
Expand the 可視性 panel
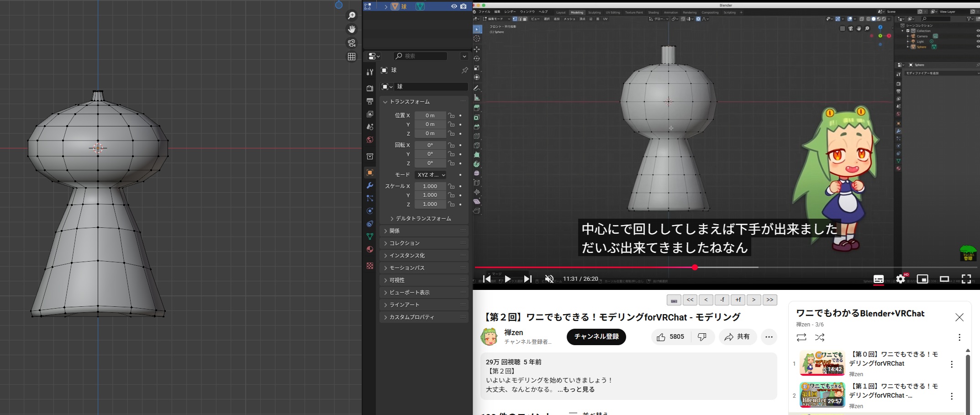click(x=424, y=280)
